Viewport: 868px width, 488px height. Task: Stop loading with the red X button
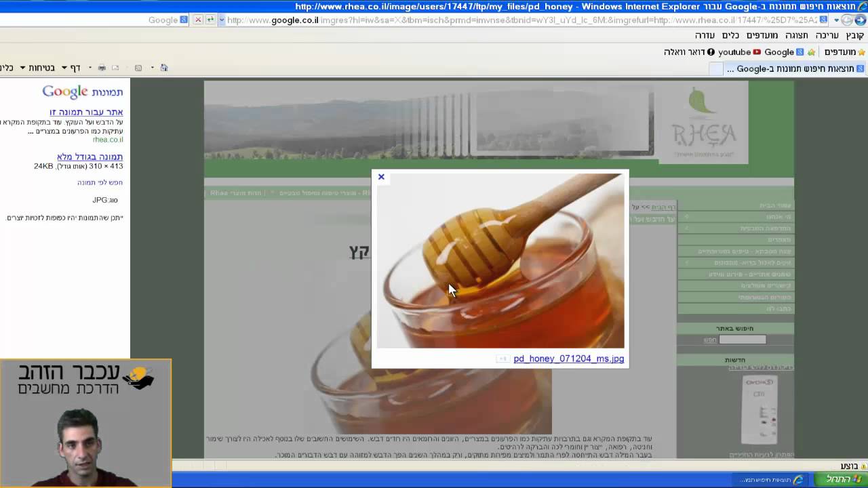198,20
